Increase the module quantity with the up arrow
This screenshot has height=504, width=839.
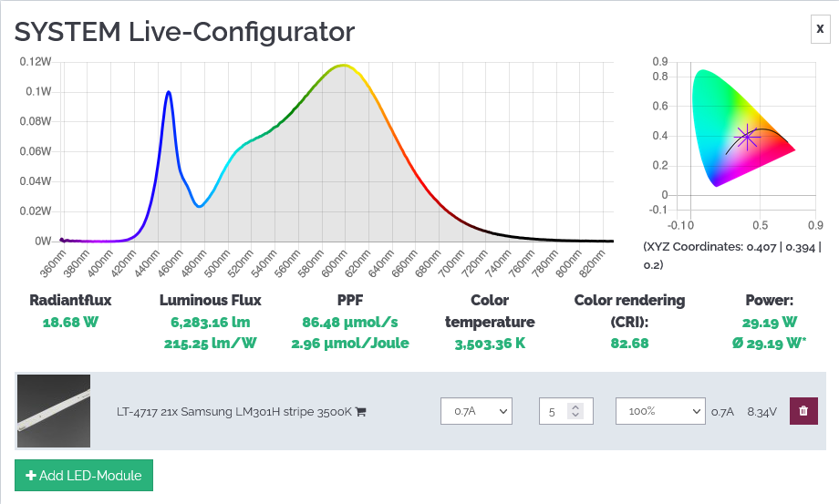click(x=575, y=406)
